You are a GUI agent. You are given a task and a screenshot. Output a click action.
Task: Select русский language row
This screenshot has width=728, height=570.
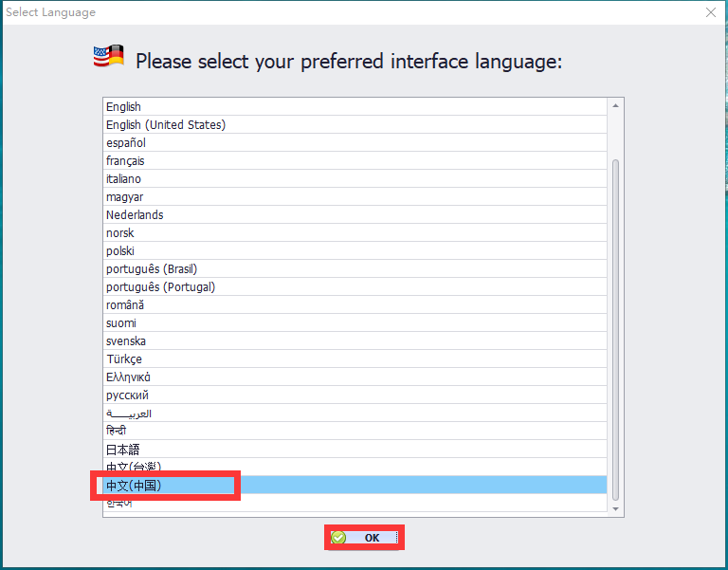point(355,395)
